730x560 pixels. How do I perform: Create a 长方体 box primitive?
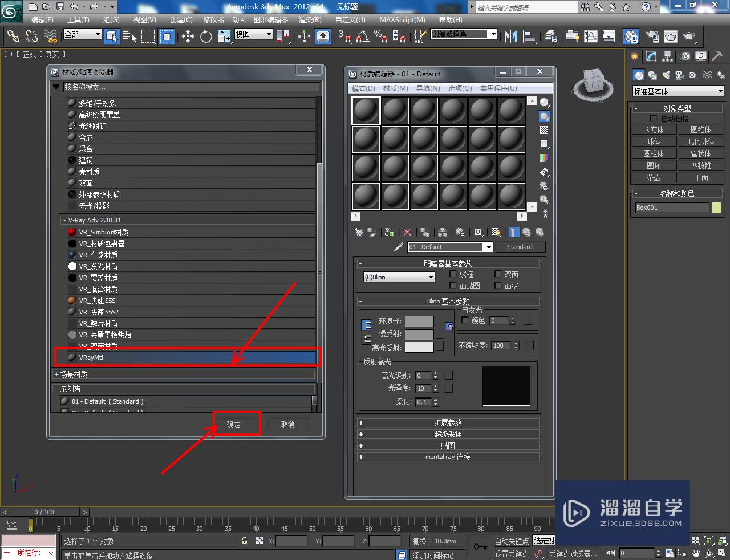(x=654, y=129)
